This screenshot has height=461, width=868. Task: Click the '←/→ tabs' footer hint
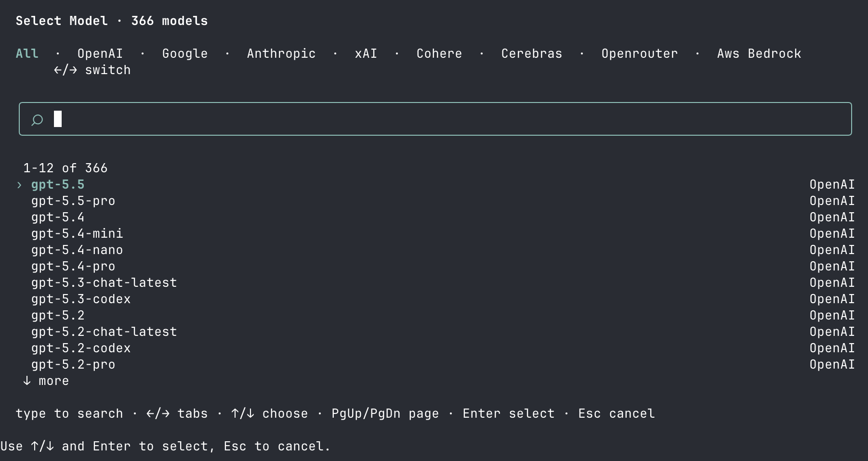[177, 413]
